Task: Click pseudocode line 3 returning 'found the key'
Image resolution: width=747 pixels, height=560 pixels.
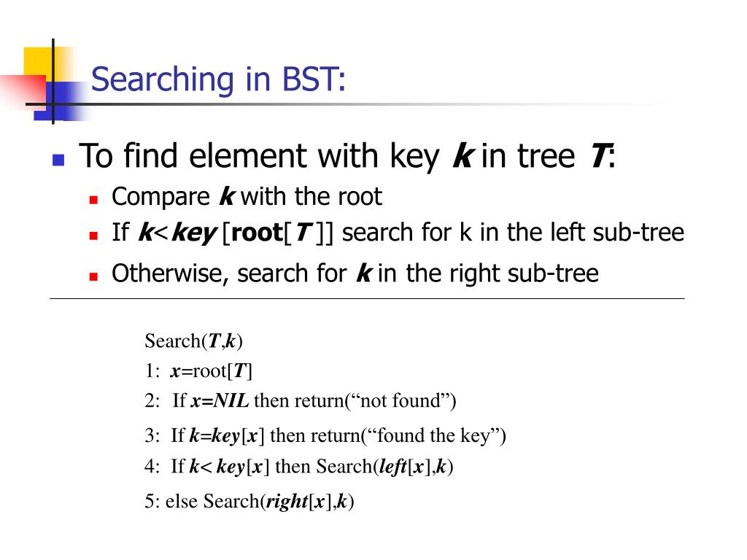Action: 325,435
